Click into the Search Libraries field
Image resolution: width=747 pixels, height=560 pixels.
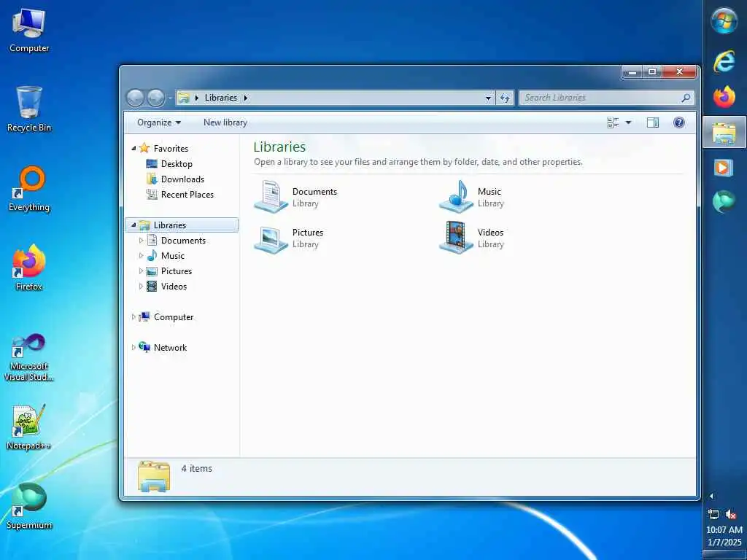pyautogui.click(x=606, y=98)
